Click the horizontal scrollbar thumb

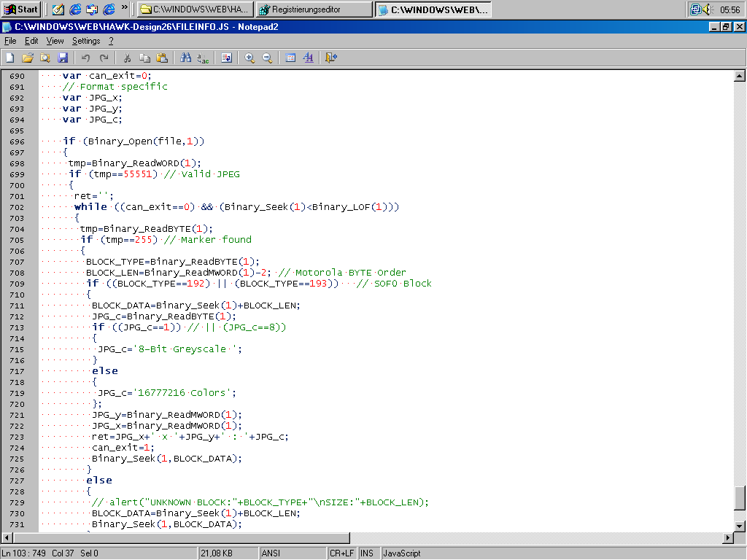pos(182,537)
